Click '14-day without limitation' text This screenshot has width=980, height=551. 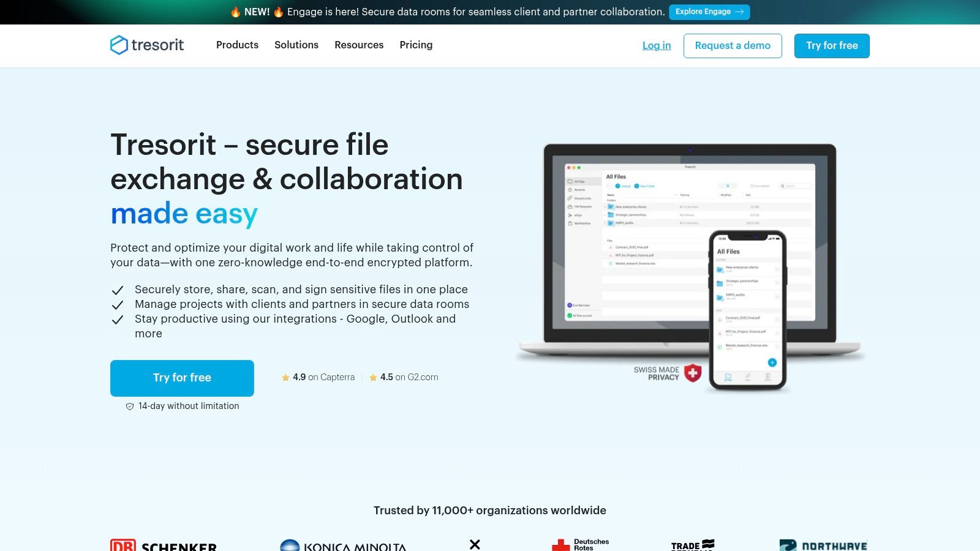coord(189,406)
